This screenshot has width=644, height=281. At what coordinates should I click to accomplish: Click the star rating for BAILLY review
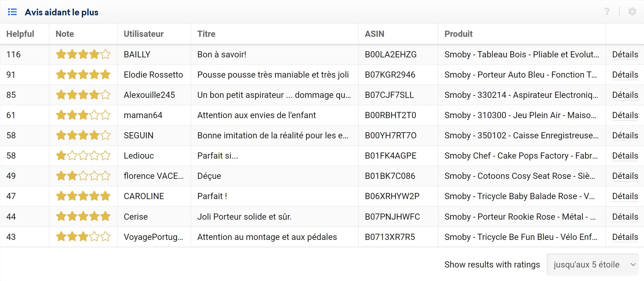[x=83, y=54]
